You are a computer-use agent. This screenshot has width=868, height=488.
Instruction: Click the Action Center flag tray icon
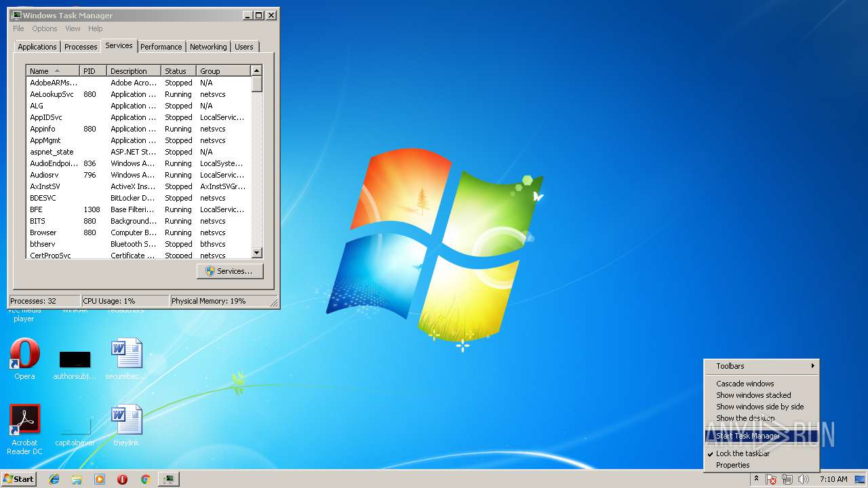771,479
